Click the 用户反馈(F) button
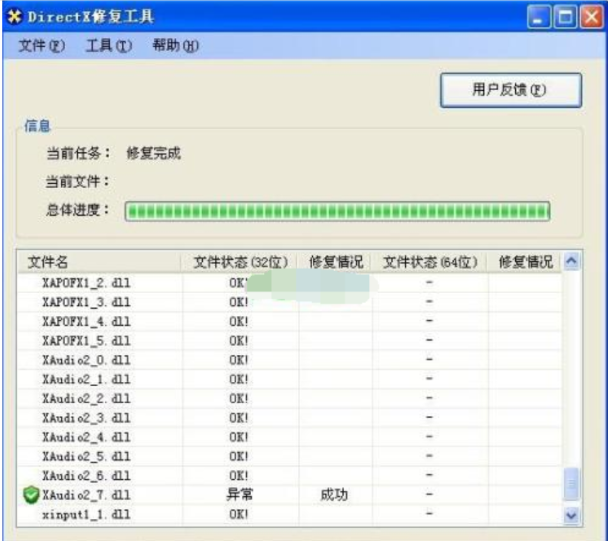The width and height of the screenshot is (608, 541). click(511, 90)
